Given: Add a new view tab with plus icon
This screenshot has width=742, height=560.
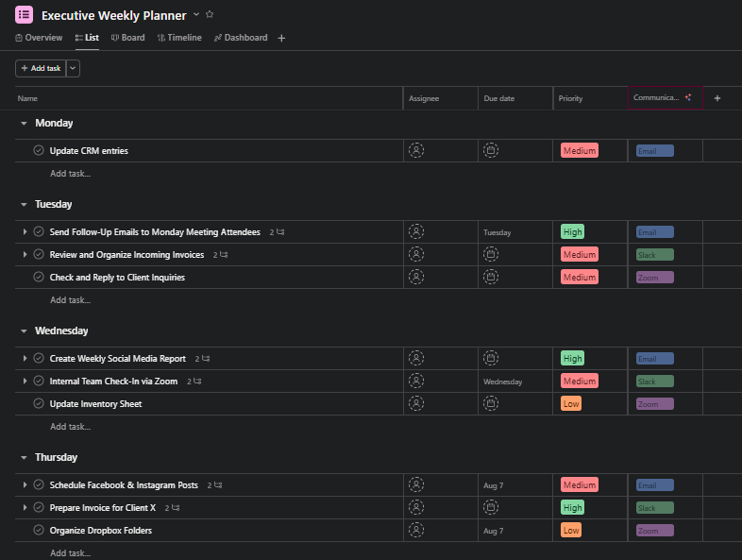Looking at the screenshot, I should [x=281, y=38].
